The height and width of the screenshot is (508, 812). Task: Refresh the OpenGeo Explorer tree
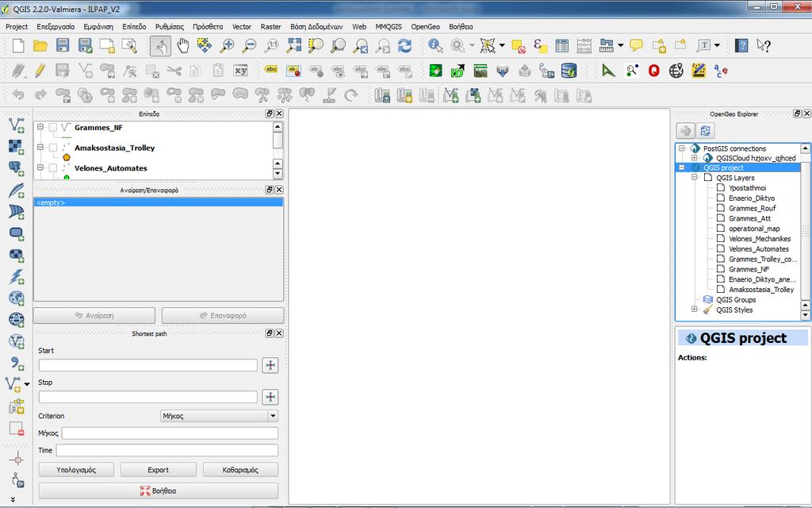coord(705,131)
